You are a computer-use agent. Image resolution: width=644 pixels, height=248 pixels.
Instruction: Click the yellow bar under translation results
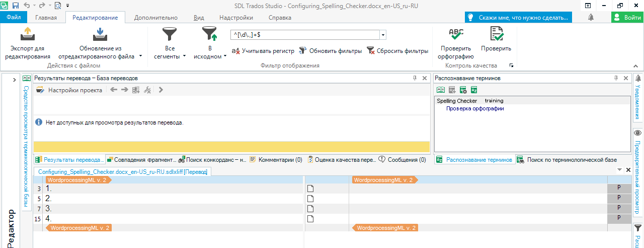(231, 147)
